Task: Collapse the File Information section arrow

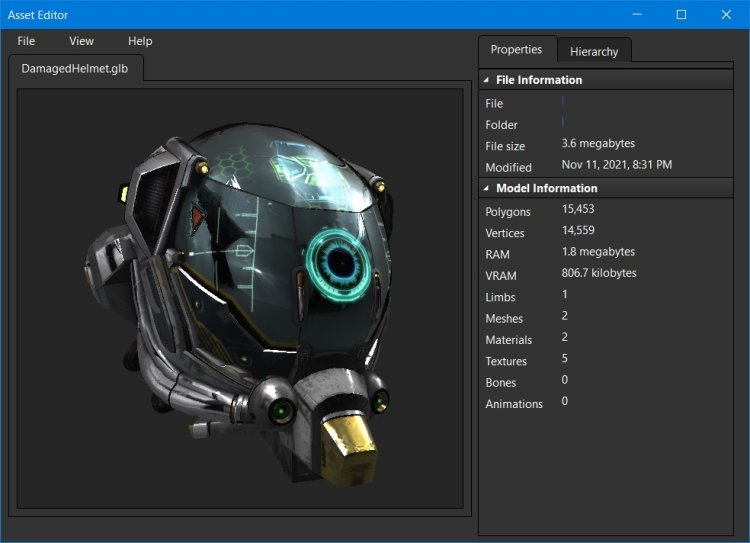Action: pos(486,80)
